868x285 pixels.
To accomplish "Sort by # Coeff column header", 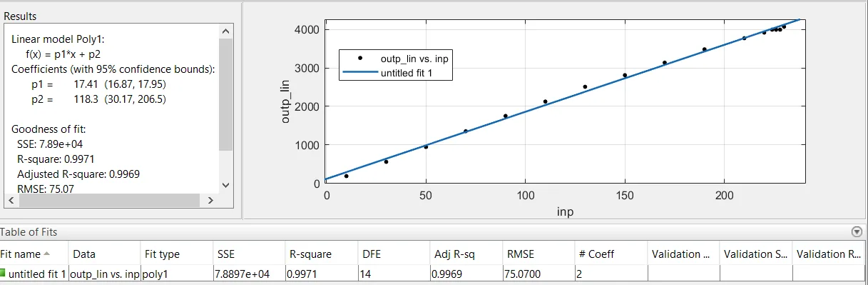I will [x=611, y=254].
